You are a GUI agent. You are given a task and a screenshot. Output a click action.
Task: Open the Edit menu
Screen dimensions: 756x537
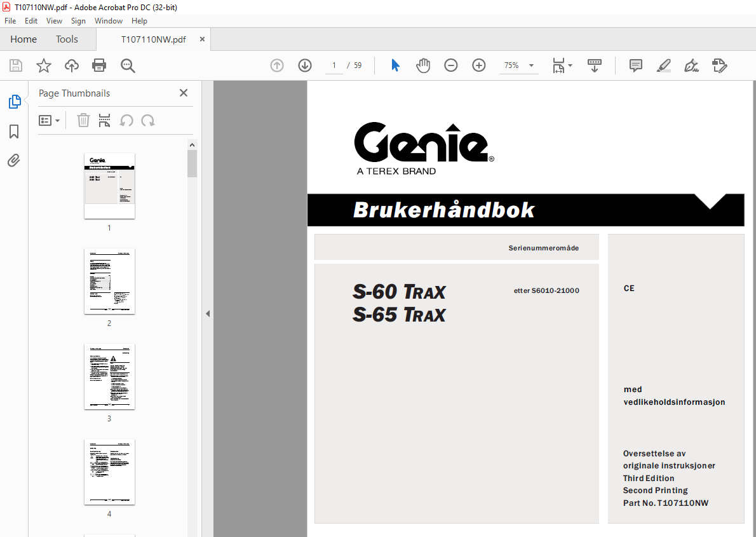coord(31,21)
